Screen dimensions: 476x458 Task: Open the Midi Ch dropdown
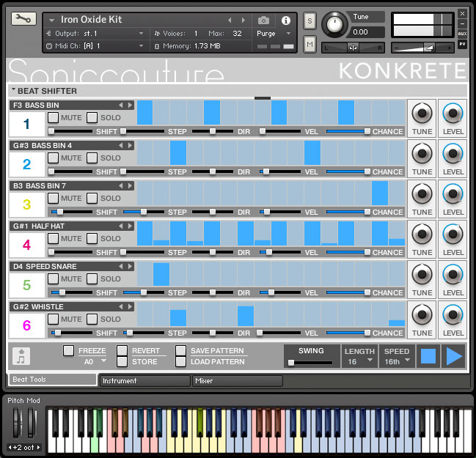[x=141, y=45]
